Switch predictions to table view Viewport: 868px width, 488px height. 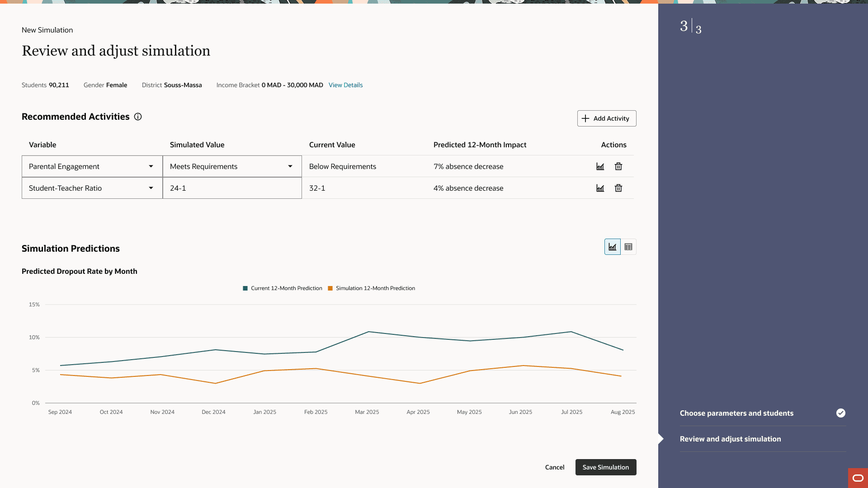(628, 247)
